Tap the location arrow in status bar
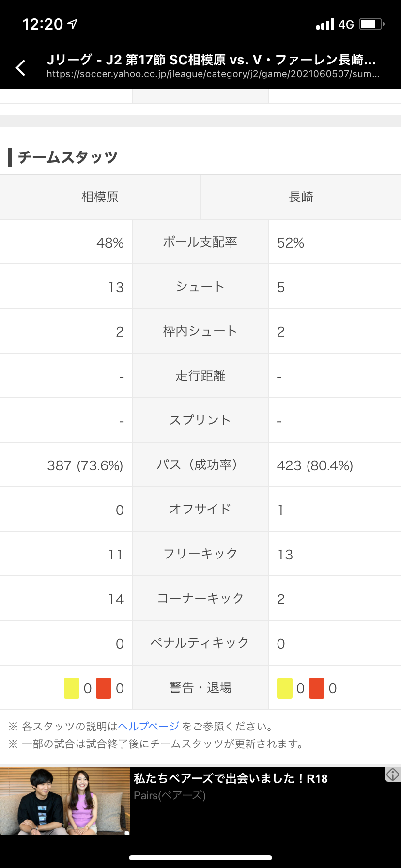The height and width of the screenshot is (868, 401). click(73, 24)
